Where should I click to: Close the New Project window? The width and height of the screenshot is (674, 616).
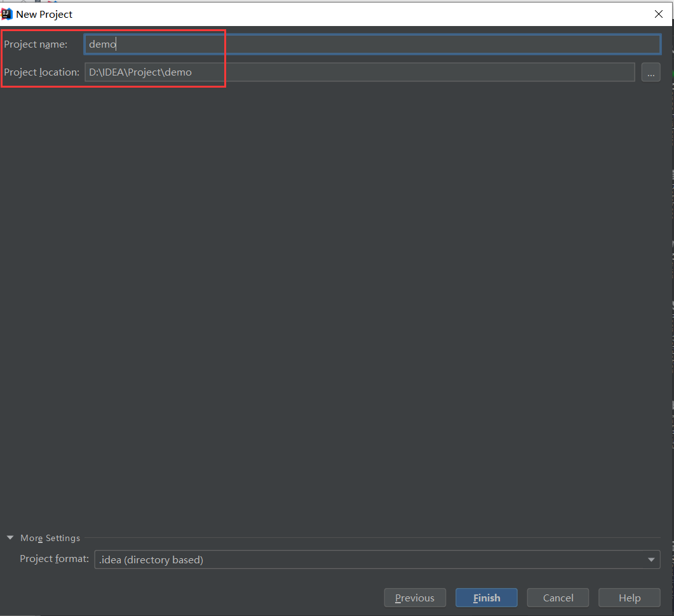(x=659, y=14)
